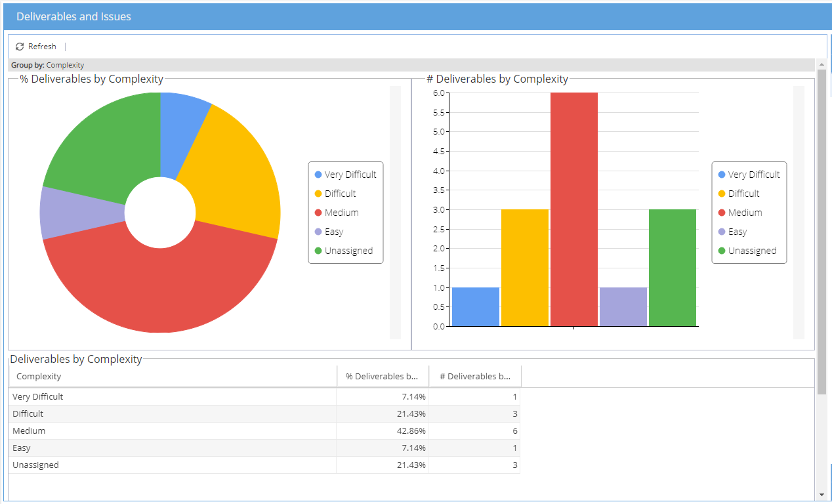Toggle Unassigned in bar chart legend
Viewport: 832px width, 504px height.
click(x=747, y=251)
